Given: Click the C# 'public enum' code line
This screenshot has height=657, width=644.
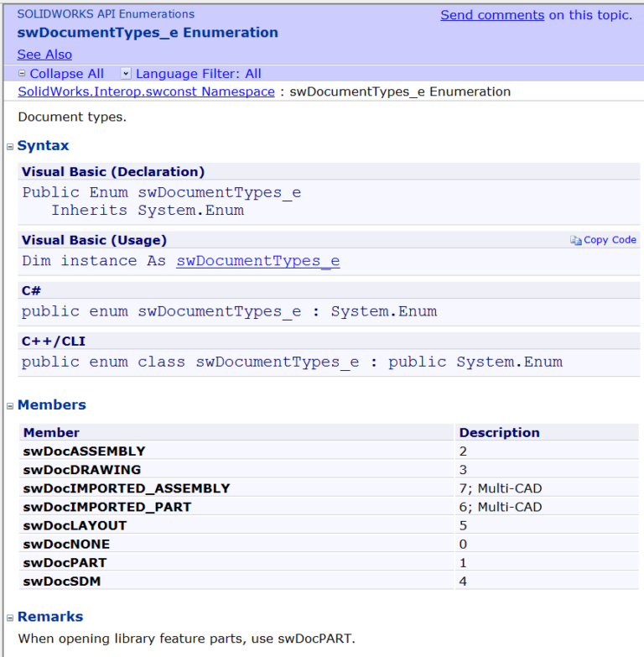Looking at the screenshot, I should click(229, 312).
